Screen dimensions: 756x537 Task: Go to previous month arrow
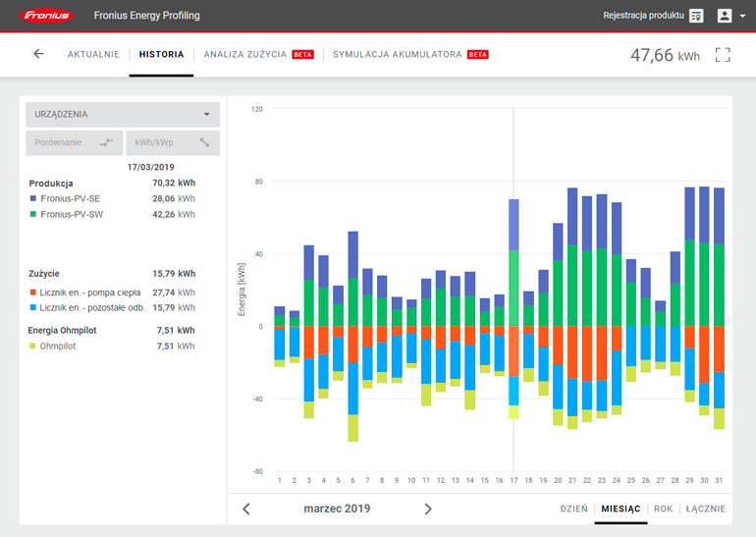(246, 510)
